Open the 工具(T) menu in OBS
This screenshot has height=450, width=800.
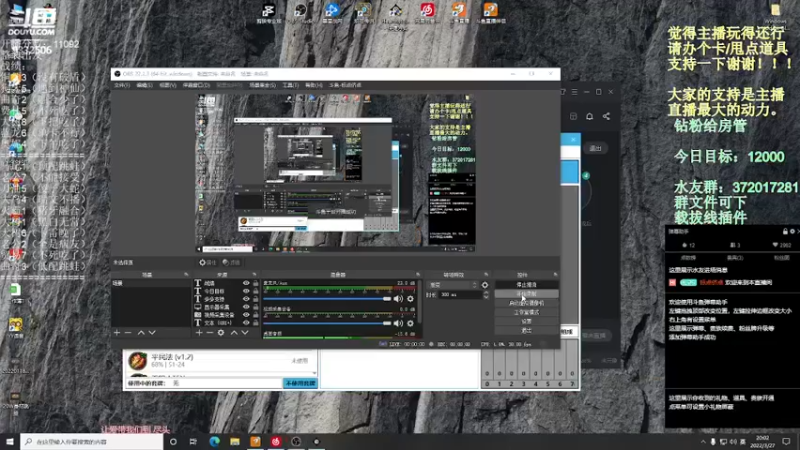[291, 85]
